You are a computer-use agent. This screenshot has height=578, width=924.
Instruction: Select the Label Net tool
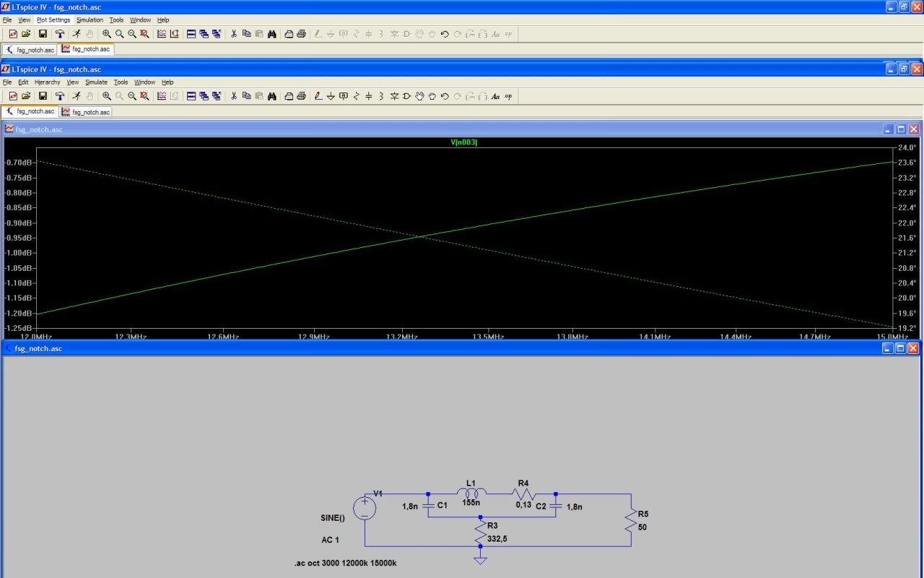tap(344, 96)
